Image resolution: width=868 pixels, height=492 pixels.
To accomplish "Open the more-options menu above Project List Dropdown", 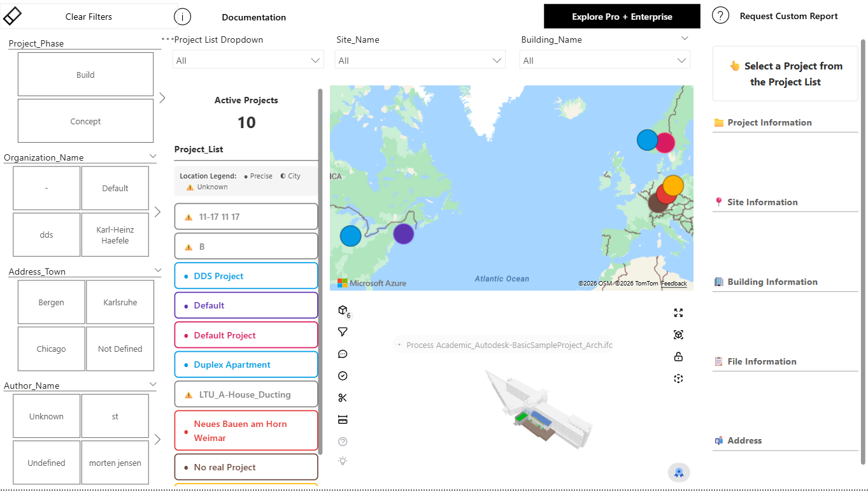I will point(167,38).
